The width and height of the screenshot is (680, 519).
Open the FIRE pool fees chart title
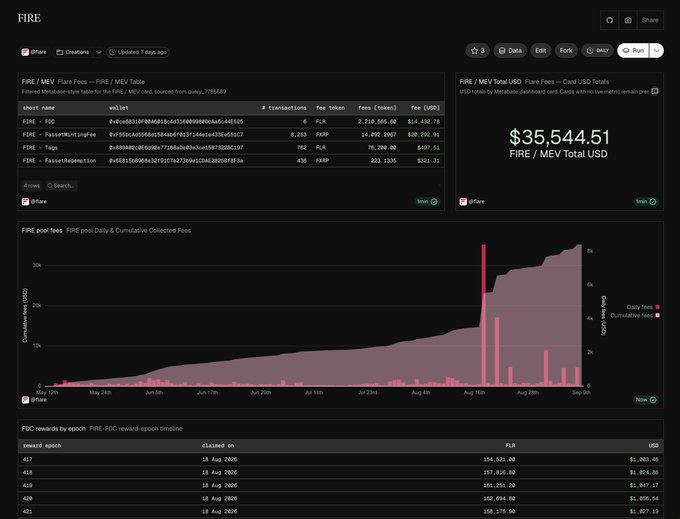pyautogui.click(x=42, y=231)
